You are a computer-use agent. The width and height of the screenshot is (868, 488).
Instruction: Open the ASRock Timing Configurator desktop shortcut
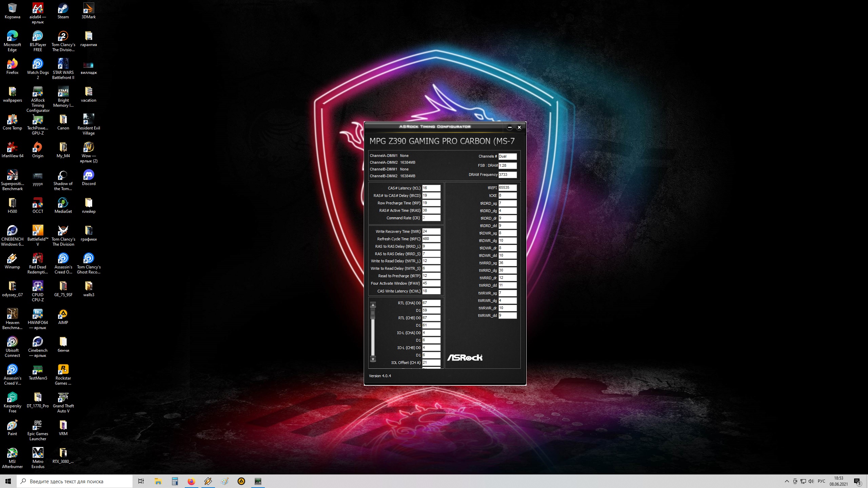[x=38, y=92]
